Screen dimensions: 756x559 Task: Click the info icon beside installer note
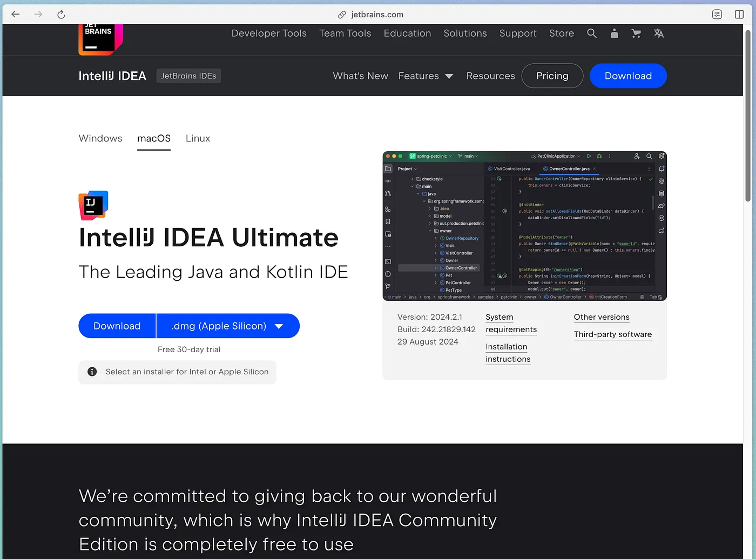click(x=92, y=372)
